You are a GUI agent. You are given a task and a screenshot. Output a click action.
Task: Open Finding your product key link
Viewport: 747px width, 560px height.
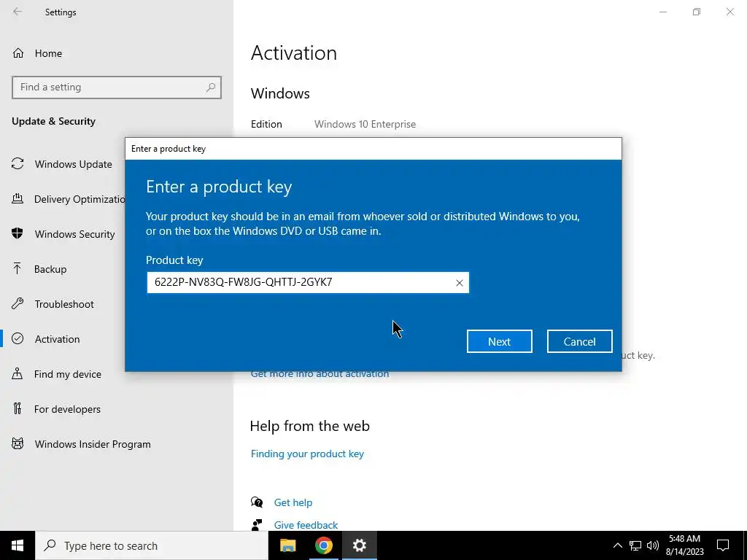coord(307,454)
